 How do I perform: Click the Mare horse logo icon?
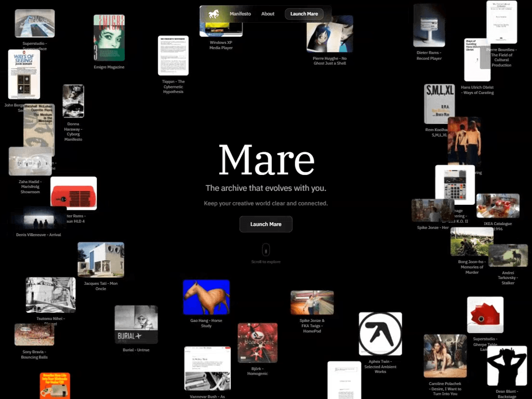[213, 14]
